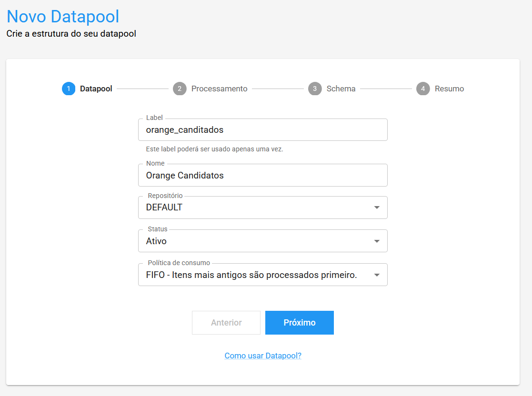Click step 3 circle icon for Schema
Viewport: 532px width, 396px height.
tap(315, 89)
